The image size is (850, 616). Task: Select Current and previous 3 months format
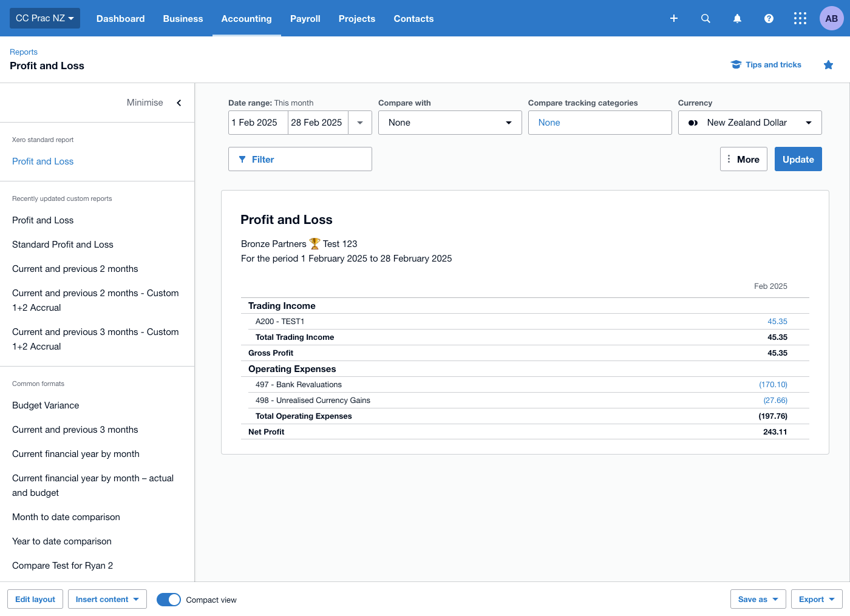[x=75, y=430]
